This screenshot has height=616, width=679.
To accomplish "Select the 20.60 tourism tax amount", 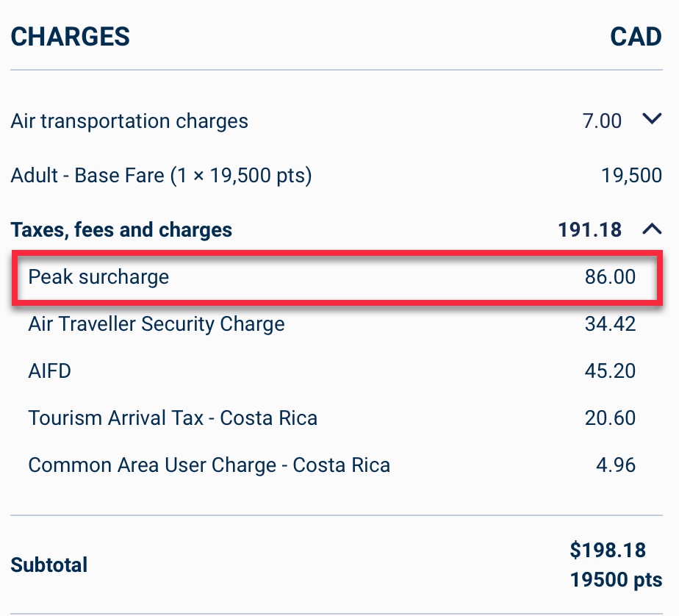I will coord(610,418).
